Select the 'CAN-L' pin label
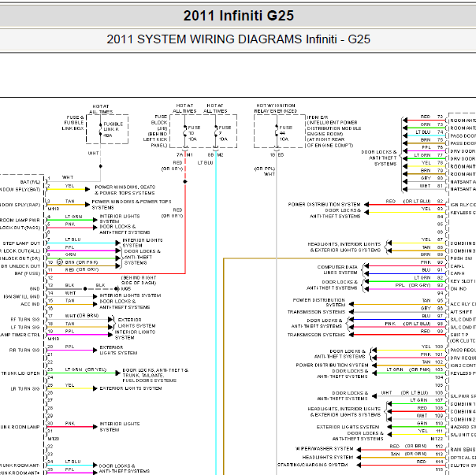 457,266
